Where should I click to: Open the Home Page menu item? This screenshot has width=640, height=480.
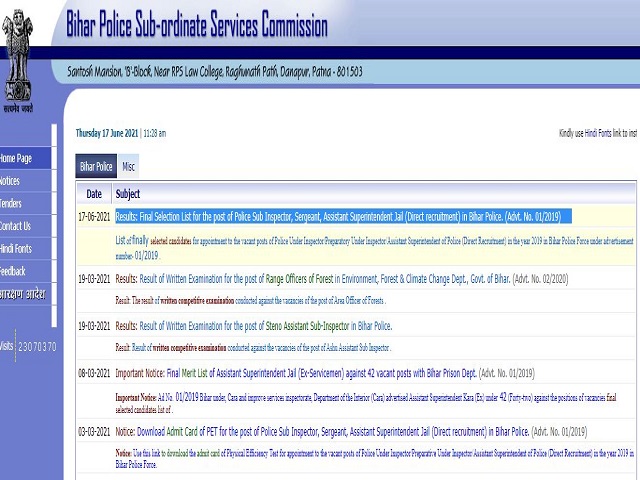[x=25, y=158]
